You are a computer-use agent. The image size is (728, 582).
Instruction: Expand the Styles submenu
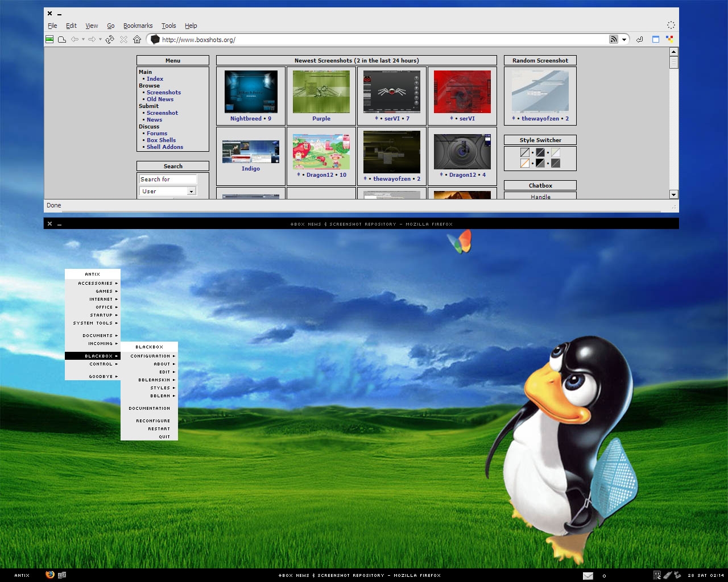(x=150, y=388)
